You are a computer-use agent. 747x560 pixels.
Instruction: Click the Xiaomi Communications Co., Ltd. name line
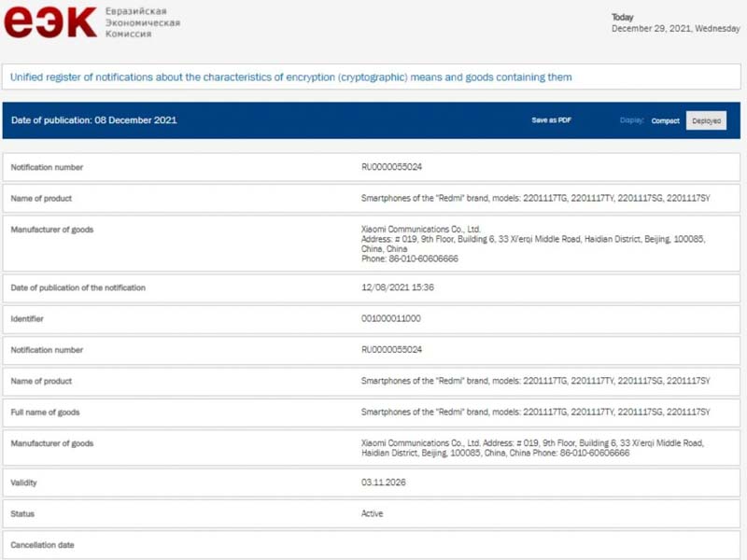[421, 229]
